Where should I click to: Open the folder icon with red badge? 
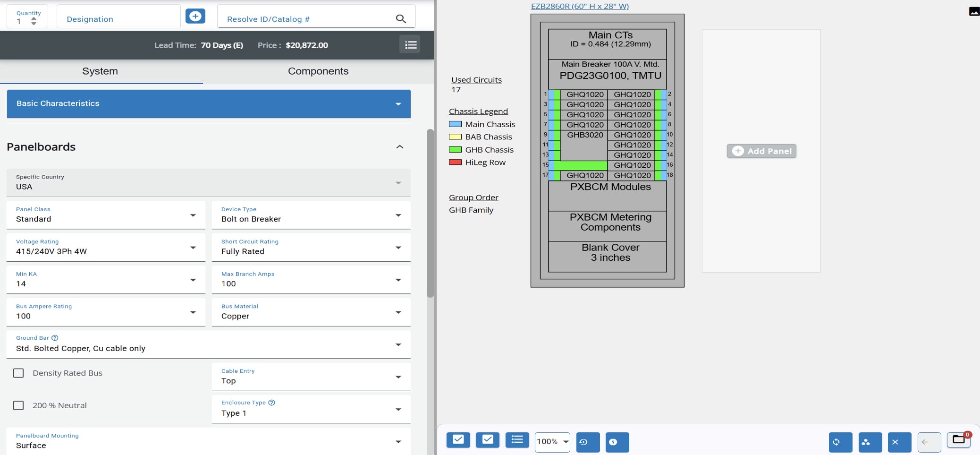tap(958, 440)
